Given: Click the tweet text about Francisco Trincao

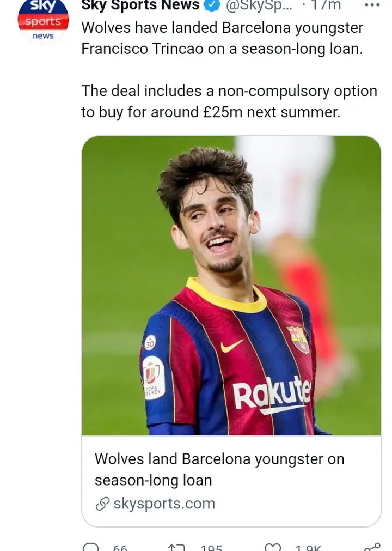Looking at the screenshot, I should pos(222,38).
